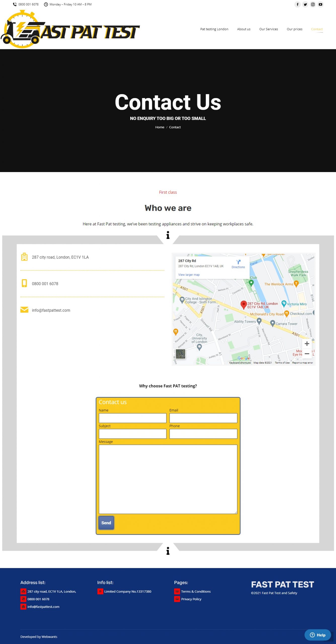Focus the Name input field
This screenshot has height=644, width=336.
(x=133, y=418)
